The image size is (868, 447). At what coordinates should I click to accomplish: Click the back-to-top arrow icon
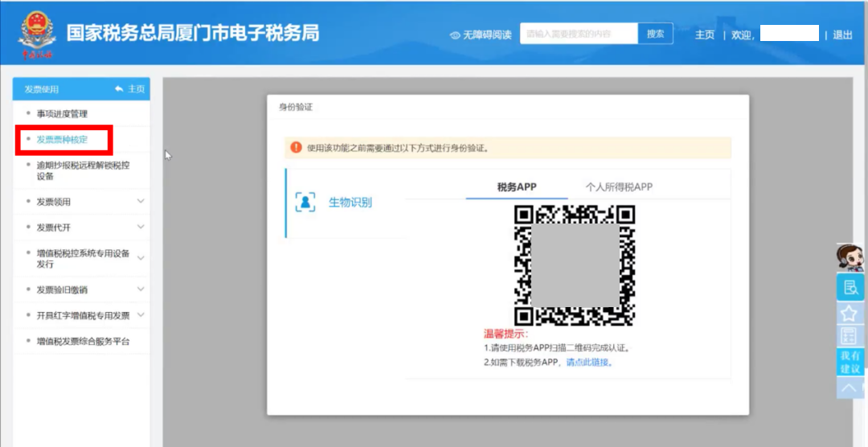point(850,388)
